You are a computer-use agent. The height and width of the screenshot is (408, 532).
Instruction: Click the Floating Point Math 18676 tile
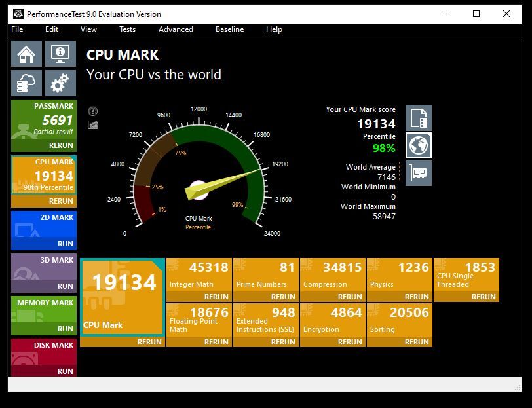(x=199, y=320)
